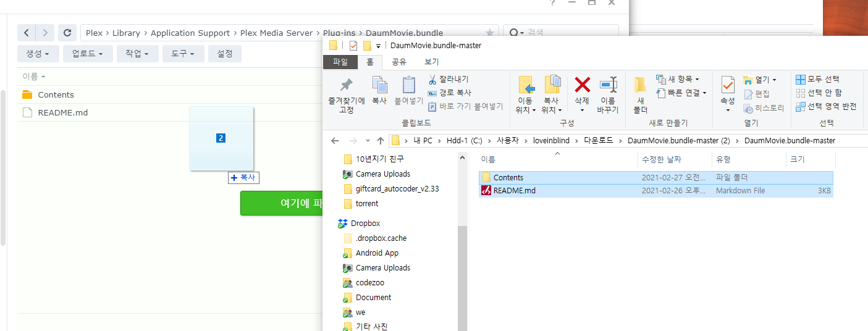The width and height of the screenshot is (868, 331).
Task: Switch to the 홈 ribbon tab
Action: (370, 62)
